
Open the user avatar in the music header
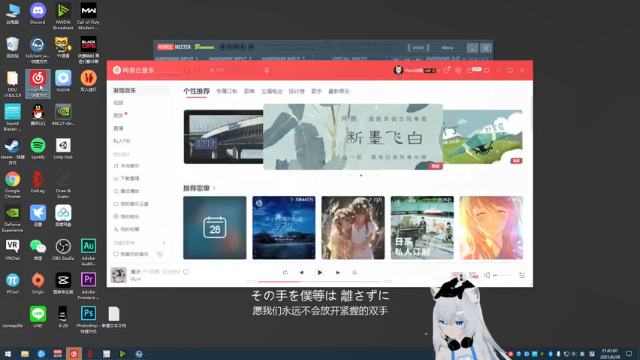pos(398,70)
